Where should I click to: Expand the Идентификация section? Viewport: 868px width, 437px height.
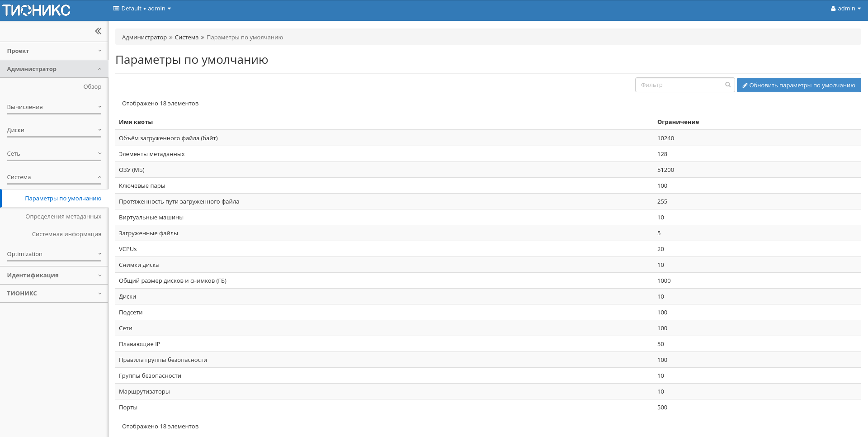54,275
